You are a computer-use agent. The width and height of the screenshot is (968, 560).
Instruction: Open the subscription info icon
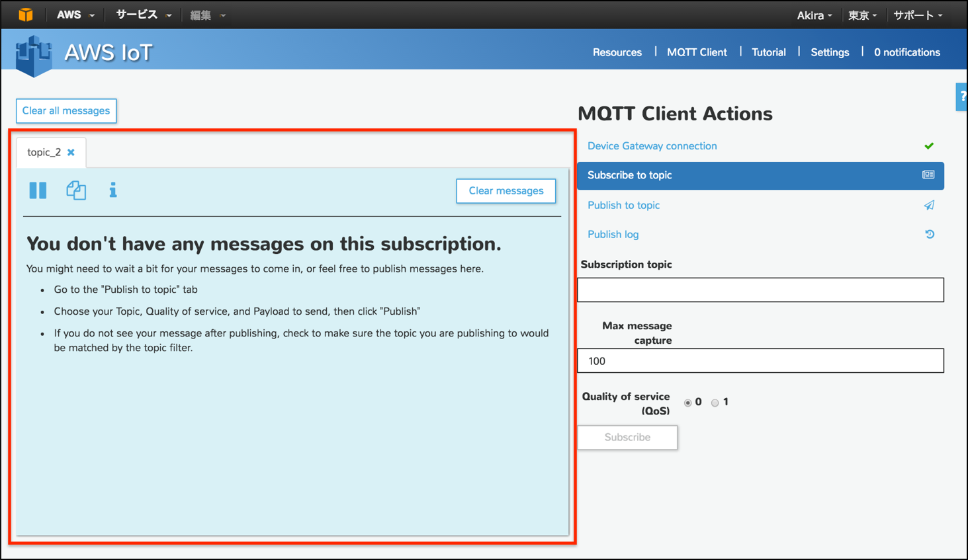112,190
